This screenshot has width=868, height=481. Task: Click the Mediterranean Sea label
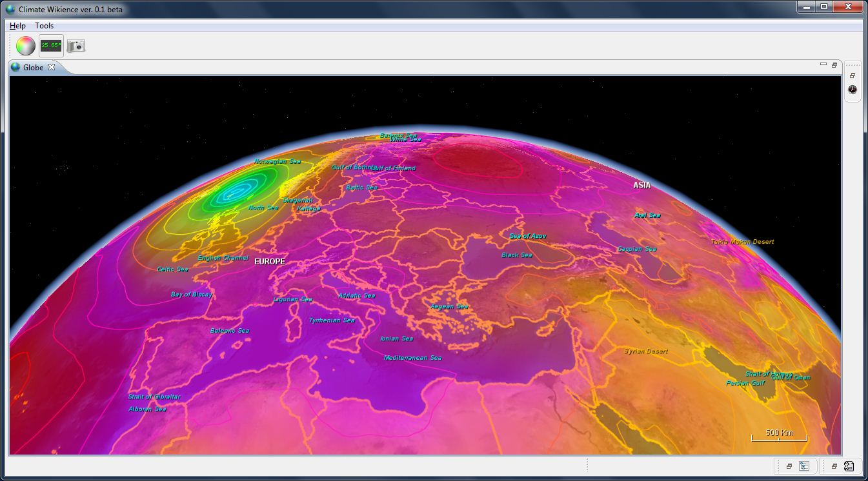(412, 358)
